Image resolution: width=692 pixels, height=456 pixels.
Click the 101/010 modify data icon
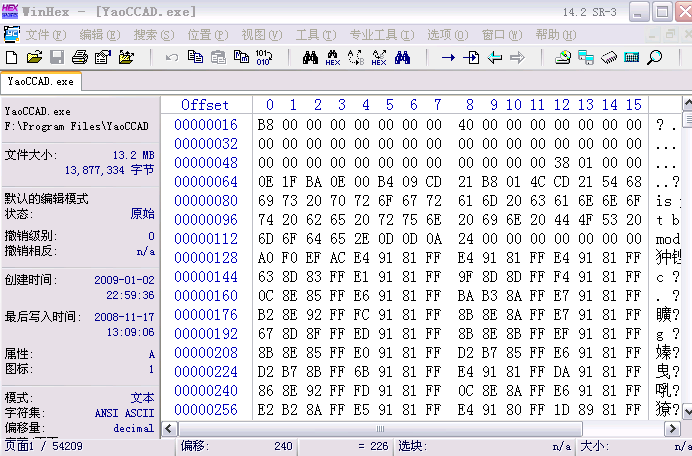(264, 57)
